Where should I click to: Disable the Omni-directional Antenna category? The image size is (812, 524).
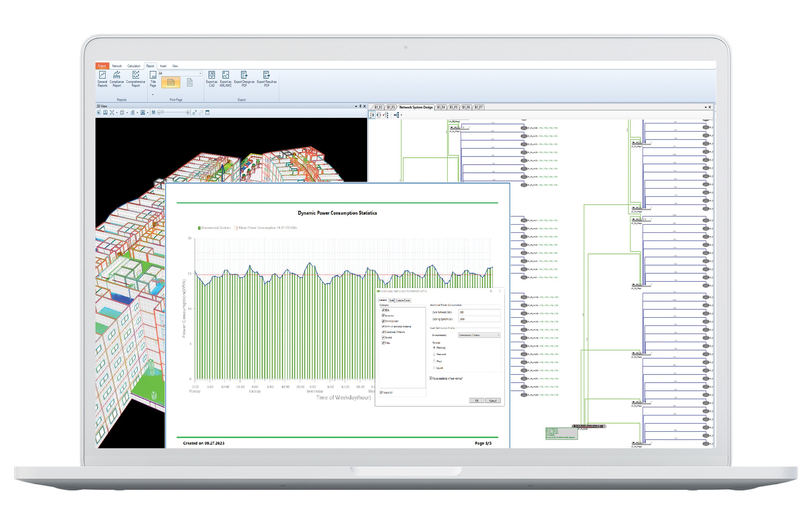point(383,327)
